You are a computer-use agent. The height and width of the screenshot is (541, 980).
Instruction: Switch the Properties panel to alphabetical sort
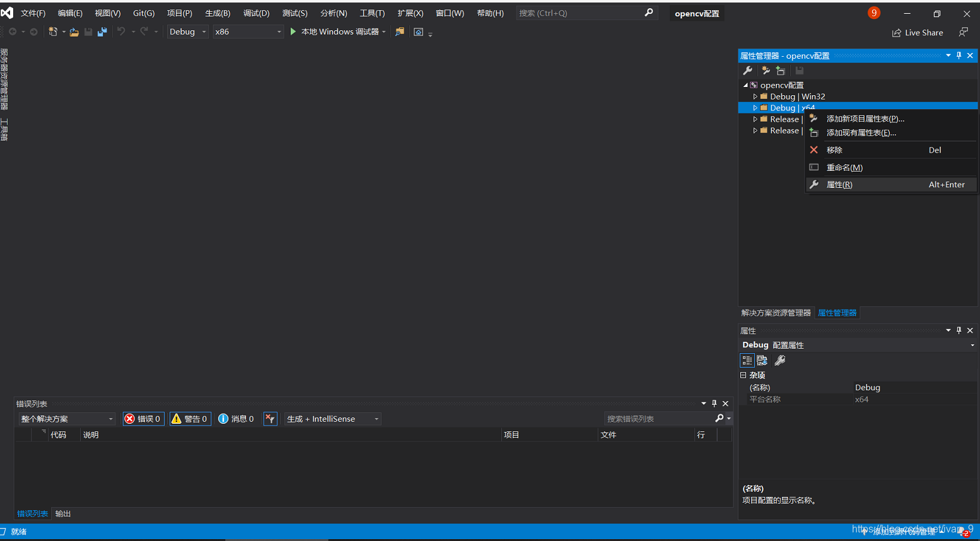point(762,361)
